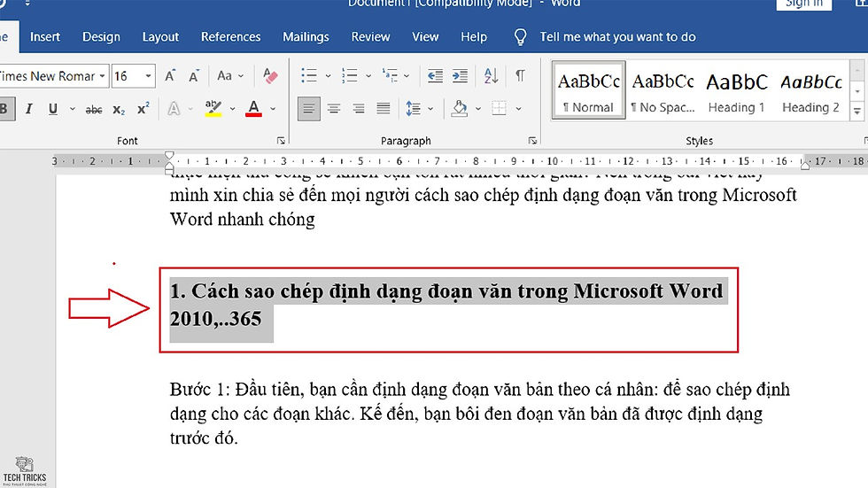The width and height of the screenshot is (868, 488).
Task: Click the Clear All Formatting eraser icon
Action: point(270,76)
